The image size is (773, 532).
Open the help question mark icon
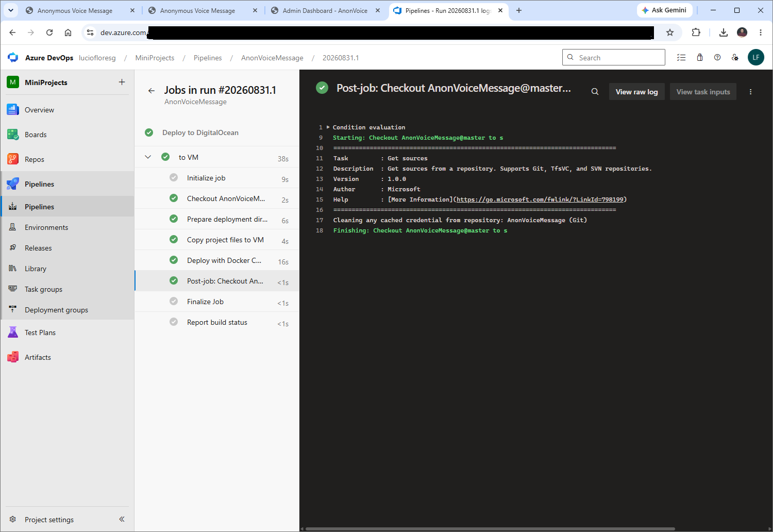[x=717, y=57]
